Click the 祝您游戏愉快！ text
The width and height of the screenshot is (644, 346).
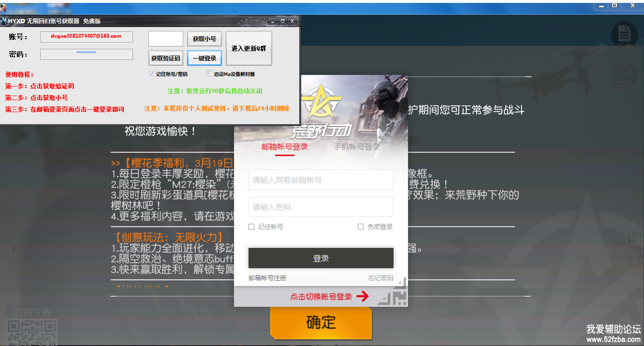pyautogui.click(x=161, y=131)
